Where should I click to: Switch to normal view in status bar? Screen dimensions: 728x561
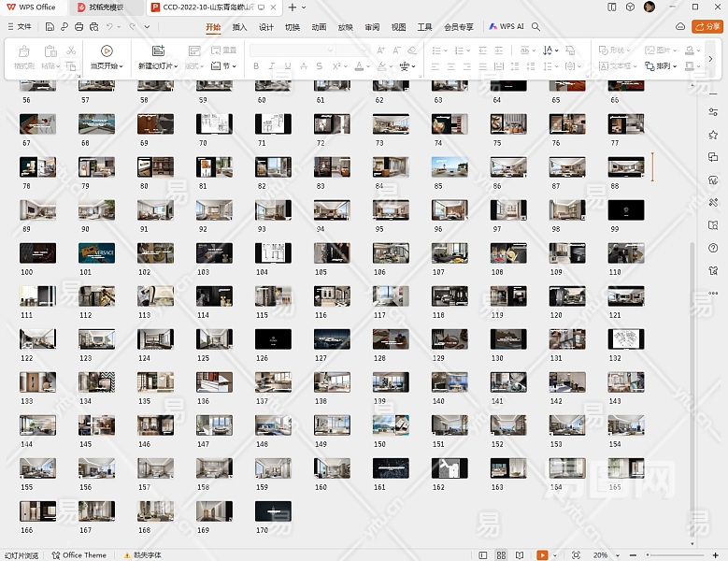click(485, 554)
